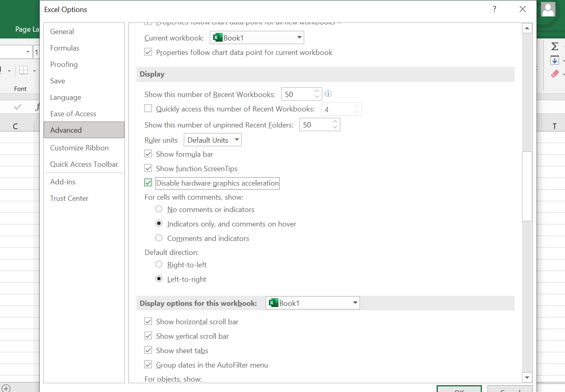Open the Current workbook dropdown
The width and height of the screenshot is (565, 392).
point(257,38)
